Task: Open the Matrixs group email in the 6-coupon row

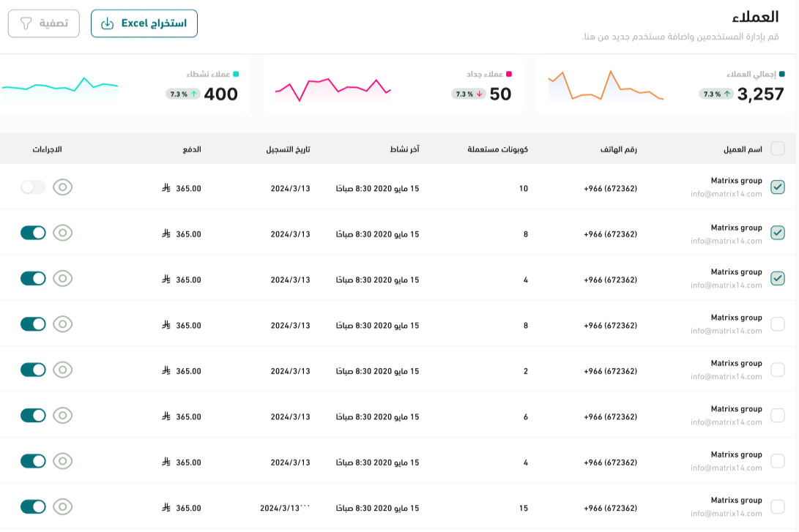Action: (726, 422)
